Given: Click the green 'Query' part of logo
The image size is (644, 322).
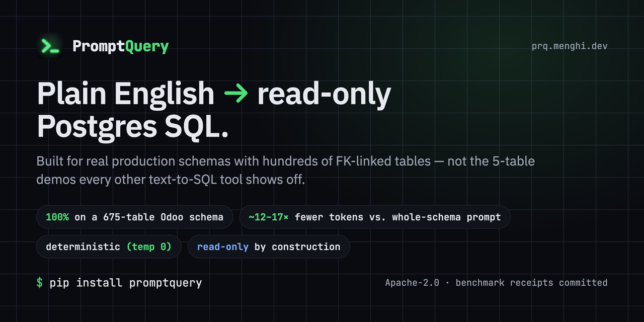Looking at the screenshot, I should click(147, 47).
